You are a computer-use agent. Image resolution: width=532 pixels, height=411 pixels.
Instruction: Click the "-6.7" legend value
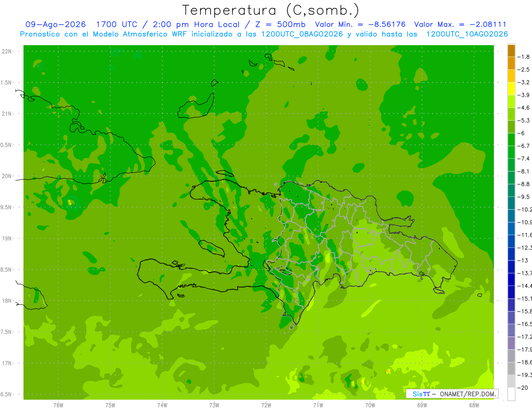click(524, 146)
